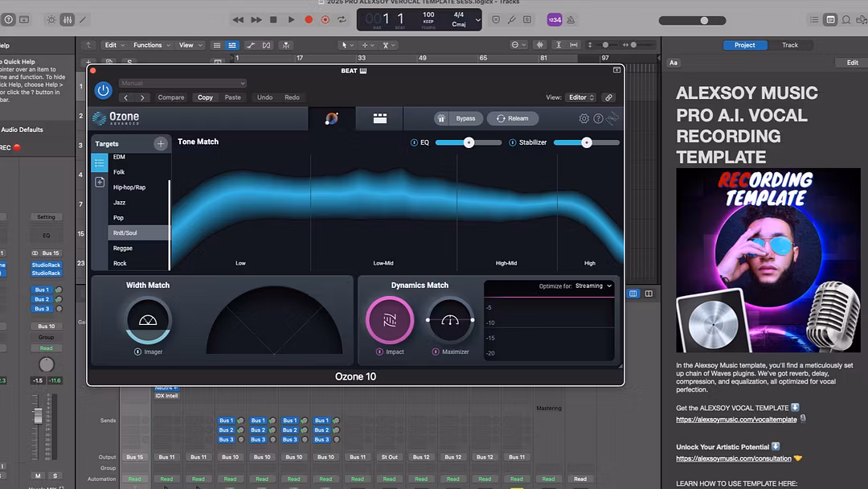Switch to the Project notes tab

[x=744, y=45]
